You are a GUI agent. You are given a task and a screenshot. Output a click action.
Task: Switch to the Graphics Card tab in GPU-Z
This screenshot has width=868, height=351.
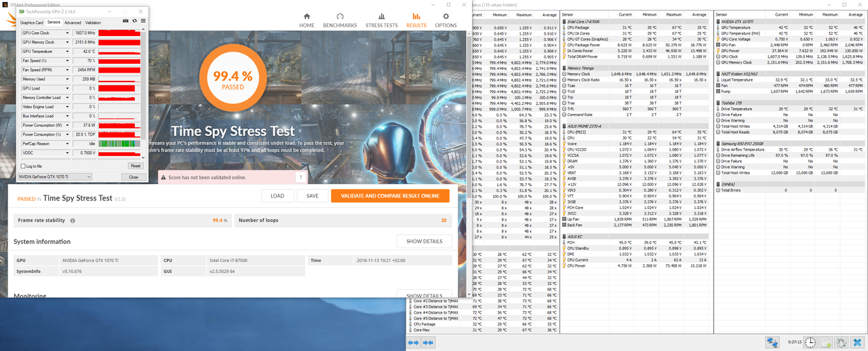tap(32, 22)
